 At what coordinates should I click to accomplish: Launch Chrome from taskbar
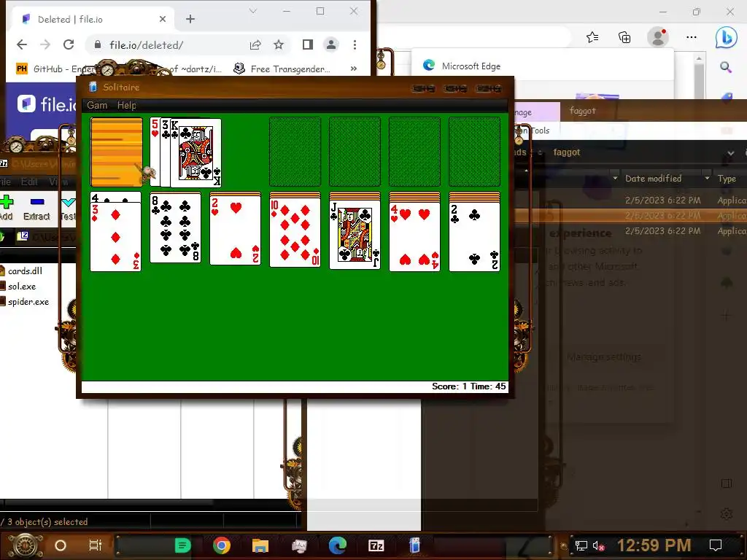[x=222, y=545]
